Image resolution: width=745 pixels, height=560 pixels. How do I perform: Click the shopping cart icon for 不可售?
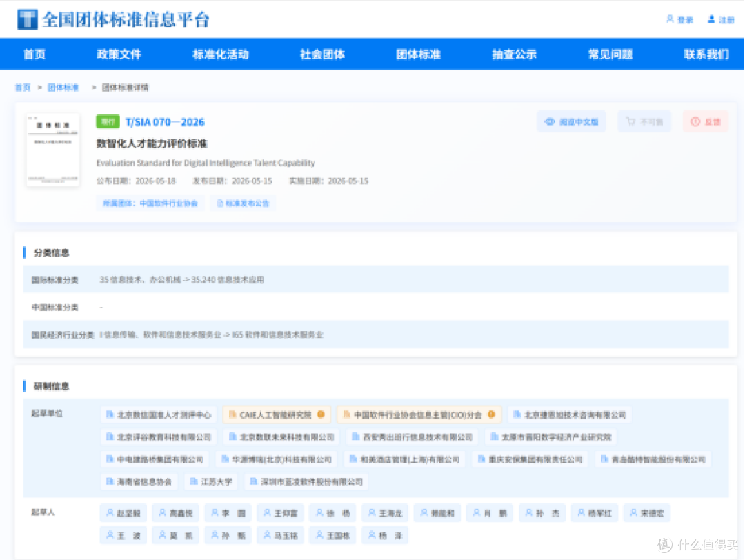(630, 121)
